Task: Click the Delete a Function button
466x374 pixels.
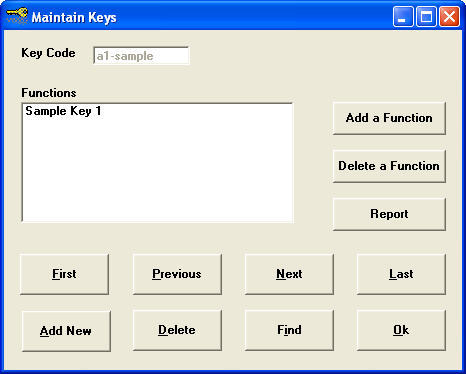Action: pos(389,166)
